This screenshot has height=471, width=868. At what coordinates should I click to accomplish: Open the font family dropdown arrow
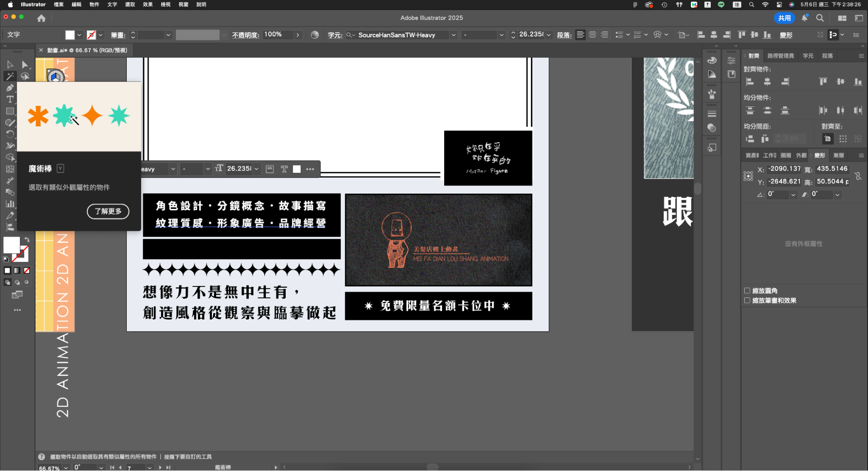[454, 35]
